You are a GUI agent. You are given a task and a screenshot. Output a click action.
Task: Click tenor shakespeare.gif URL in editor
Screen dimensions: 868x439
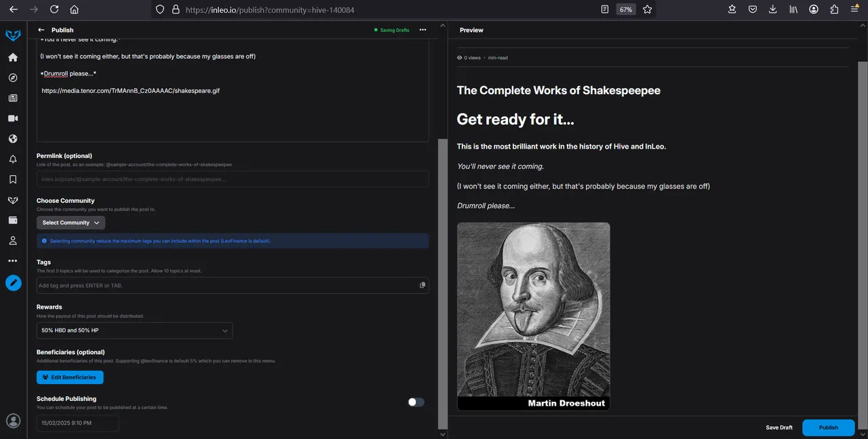131,90
